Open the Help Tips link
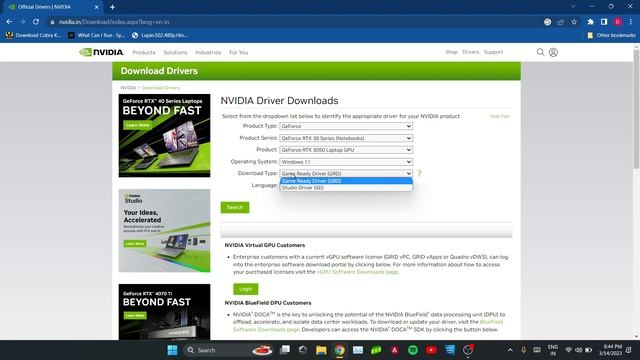The width and height of the screenshot is (640, 360). (x=500, y=116)
